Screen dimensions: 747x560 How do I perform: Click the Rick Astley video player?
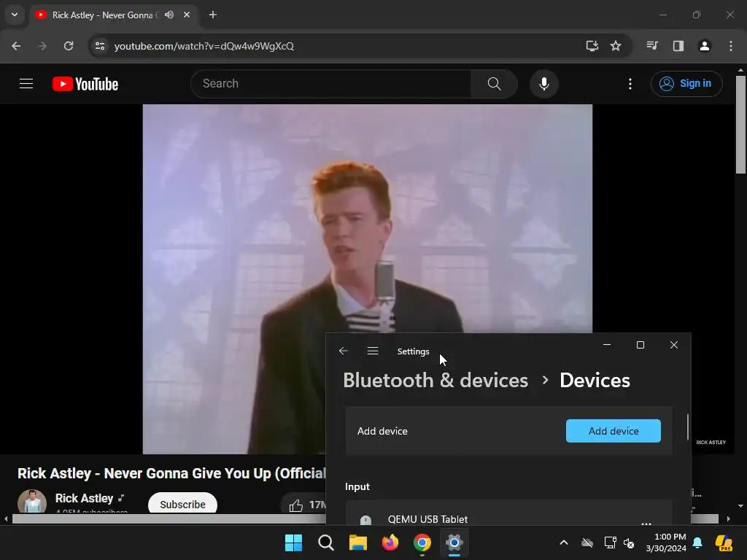click(x=368, y=218)
